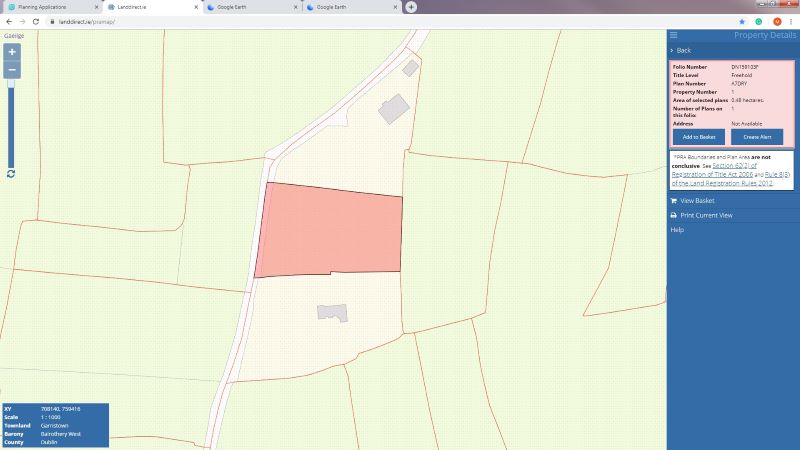Switch language to Gaeilge
The image size is (800, 450).
14,36
